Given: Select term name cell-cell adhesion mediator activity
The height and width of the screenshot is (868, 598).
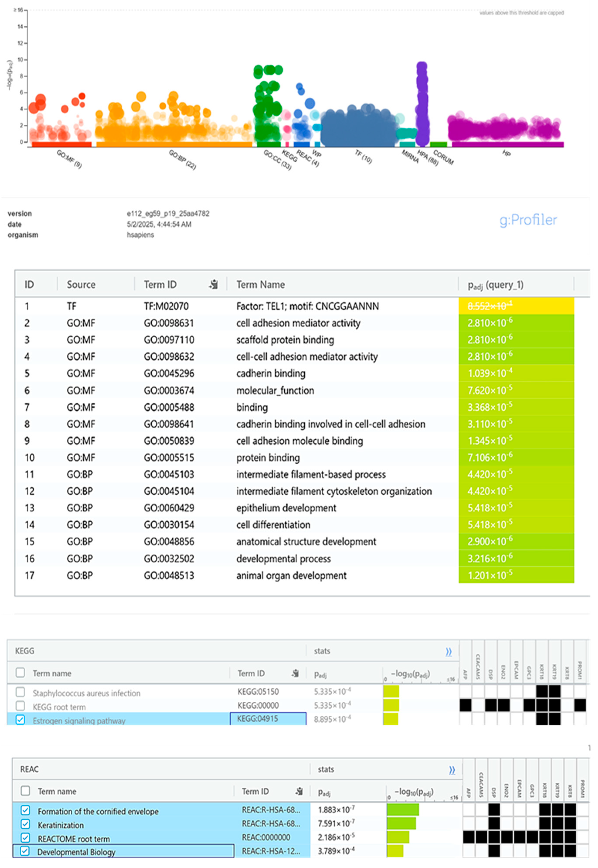Looking at the screenshot, I should (x=307, y=357).
